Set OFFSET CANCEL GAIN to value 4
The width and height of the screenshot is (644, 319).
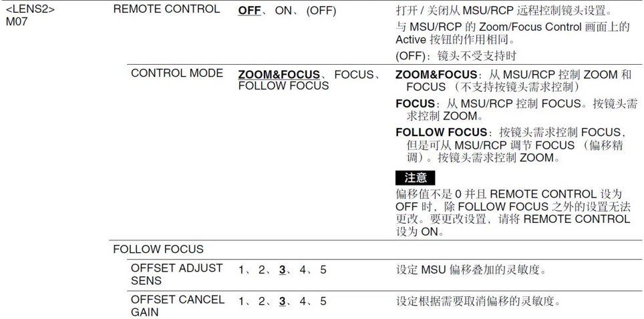303,302
